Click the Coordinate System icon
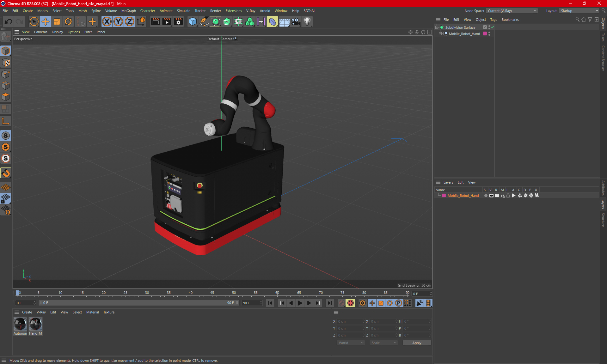Viewport: 607px width, 364px height. click(x=141, y=21)
